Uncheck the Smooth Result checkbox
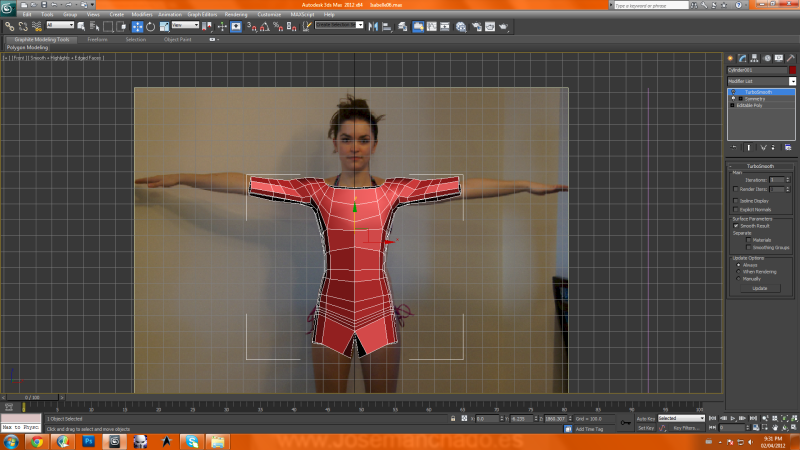This screenshot has width=800, height=450. (737, 226)
